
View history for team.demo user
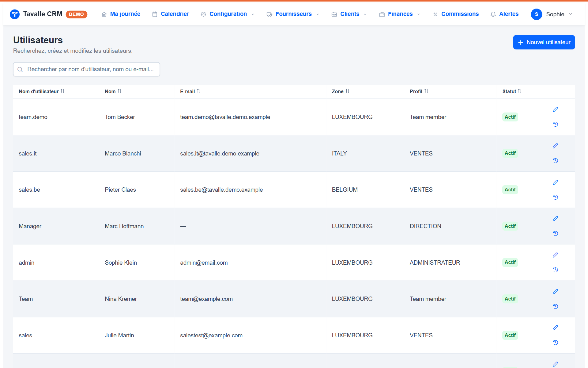click(x=555, y=124)
